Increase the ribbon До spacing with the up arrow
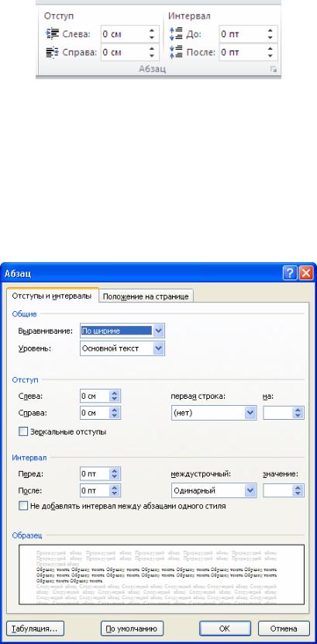Screen dimensions: 317x644 click(270, 30)
